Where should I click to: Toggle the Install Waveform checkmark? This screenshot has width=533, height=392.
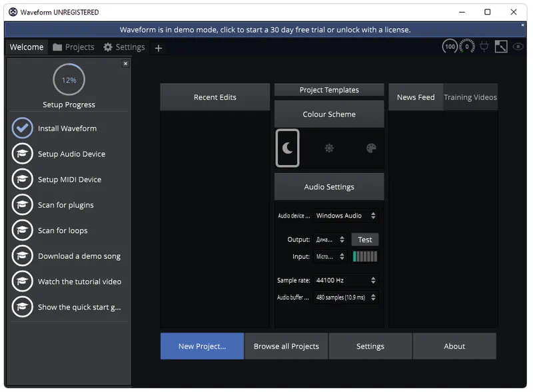(x=23, y=128)
